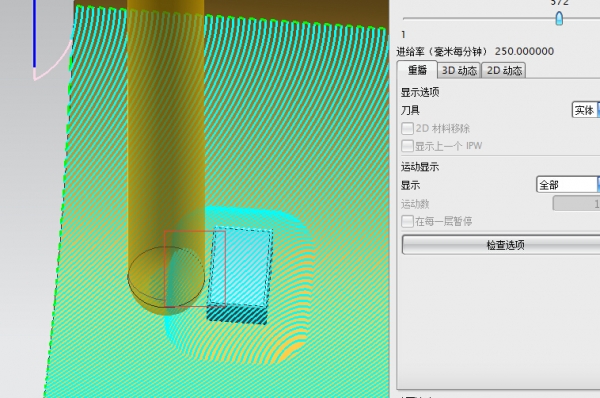Click the feed rate value 250.000000
The width and height of the screenshot is (600, 398).
point(524,51)
